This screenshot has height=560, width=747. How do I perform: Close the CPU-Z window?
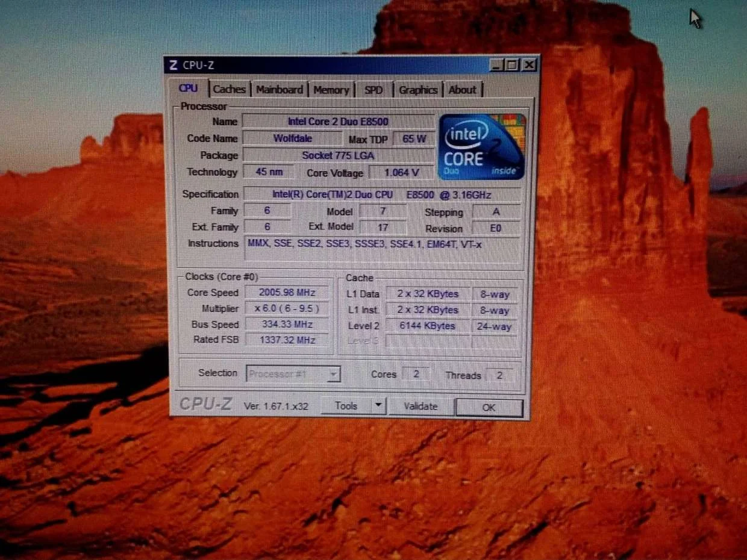click(529, 64)
